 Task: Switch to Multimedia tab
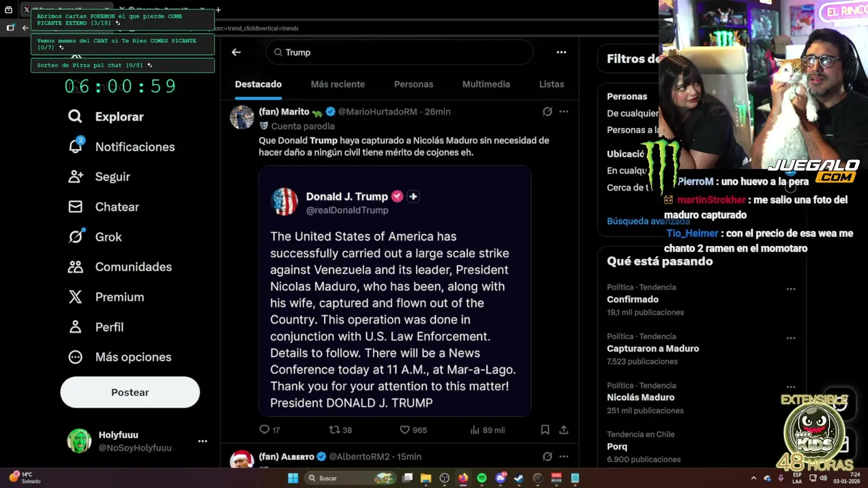point(486,84)
